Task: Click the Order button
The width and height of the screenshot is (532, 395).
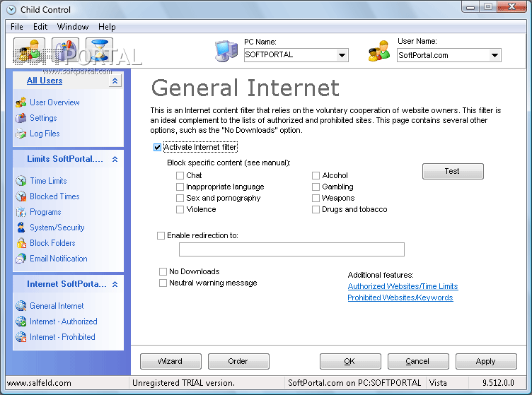Action: click(x=238, y=361)
